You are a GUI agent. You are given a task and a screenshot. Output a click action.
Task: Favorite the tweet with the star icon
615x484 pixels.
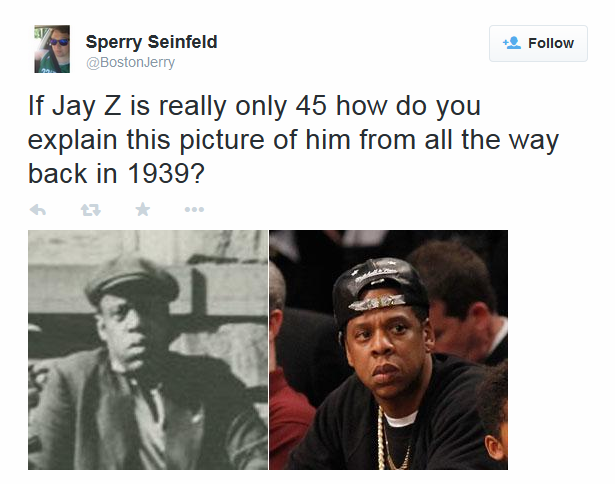(142, 209)
